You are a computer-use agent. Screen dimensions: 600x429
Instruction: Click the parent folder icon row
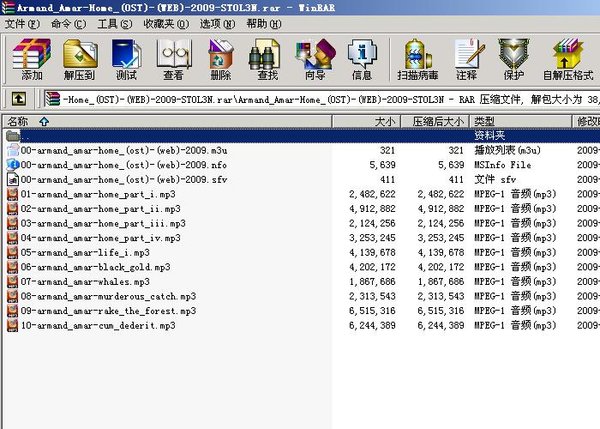point(13,135)
